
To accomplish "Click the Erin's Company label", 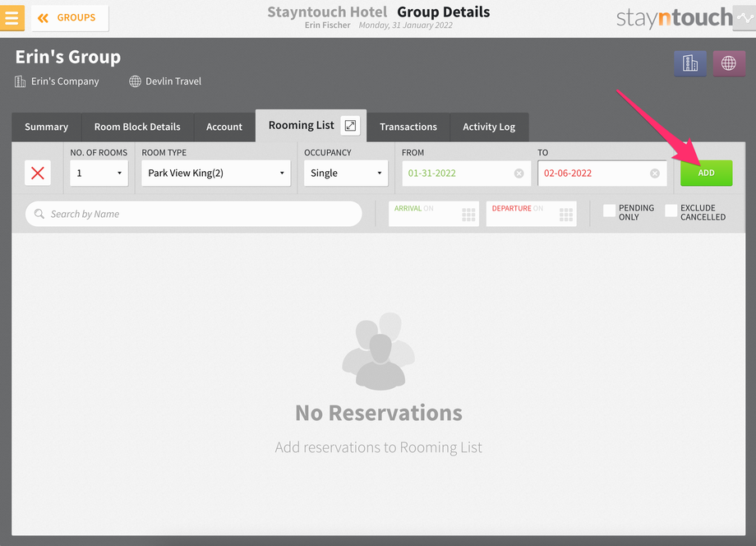I will (x=65, y=81).
